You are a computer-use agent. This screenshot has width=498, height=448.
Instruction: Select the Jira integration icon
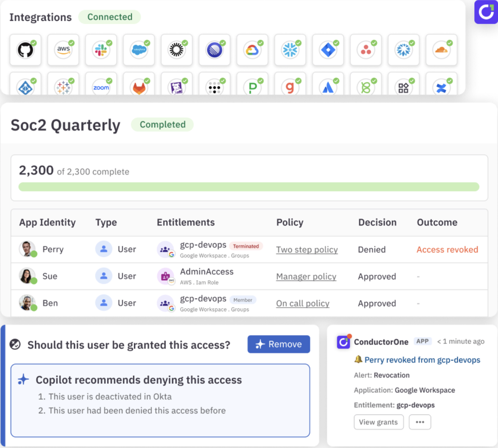pos(328,50)
